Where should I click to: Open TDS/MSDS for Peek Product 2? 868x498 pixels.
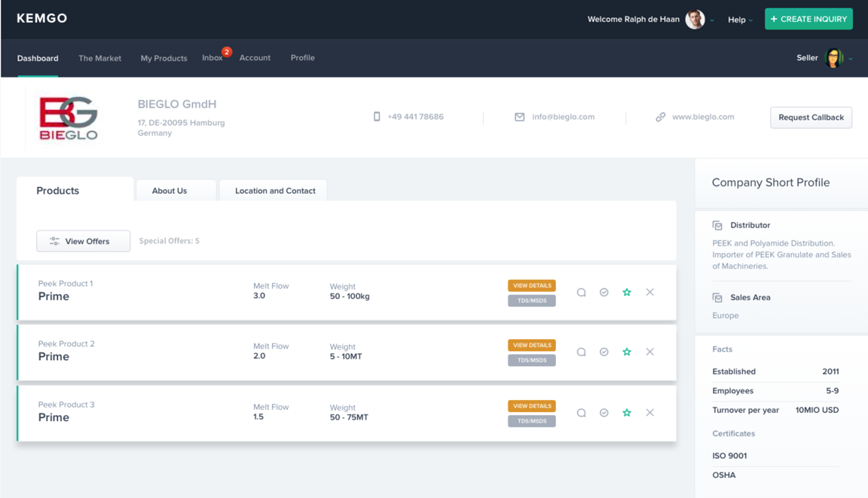531,360
